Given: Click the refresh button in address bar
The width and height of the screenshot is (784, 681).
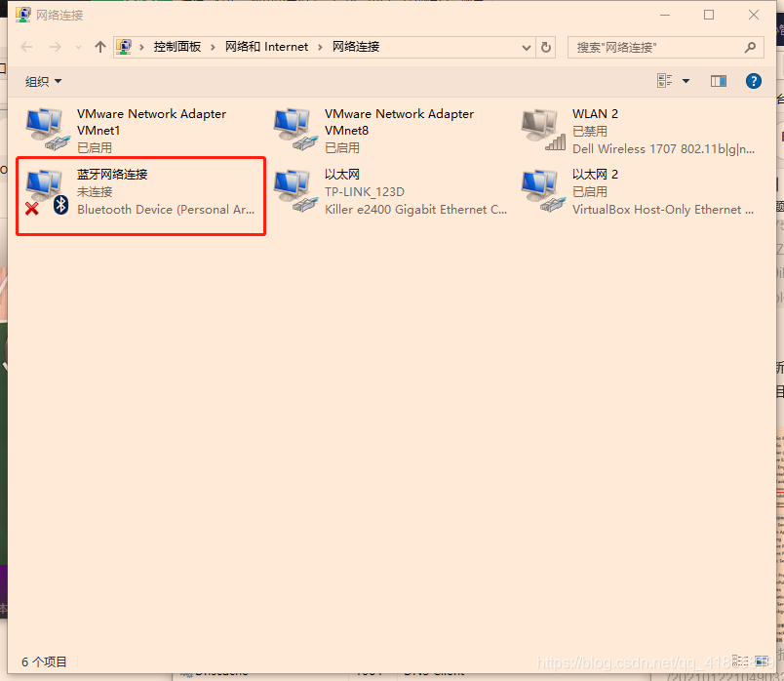Looking at the screenshot, I should 546,47.
